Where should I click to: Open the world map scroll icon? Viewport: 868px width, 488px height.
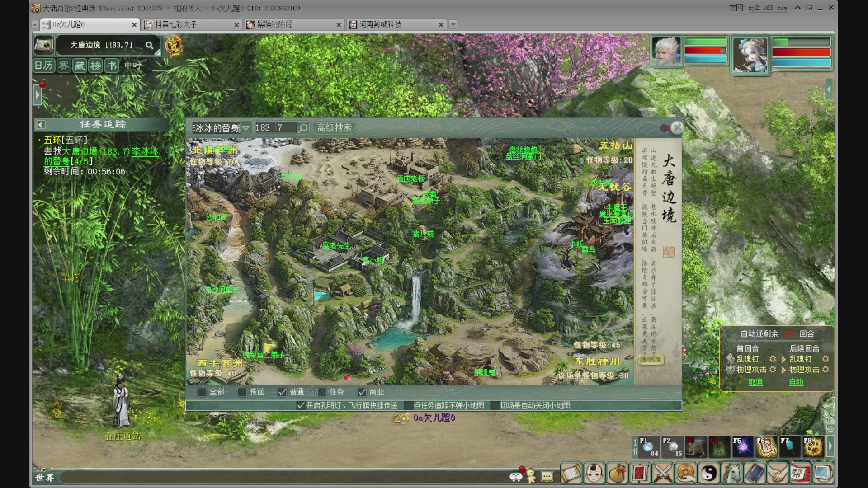coord(44,45)
